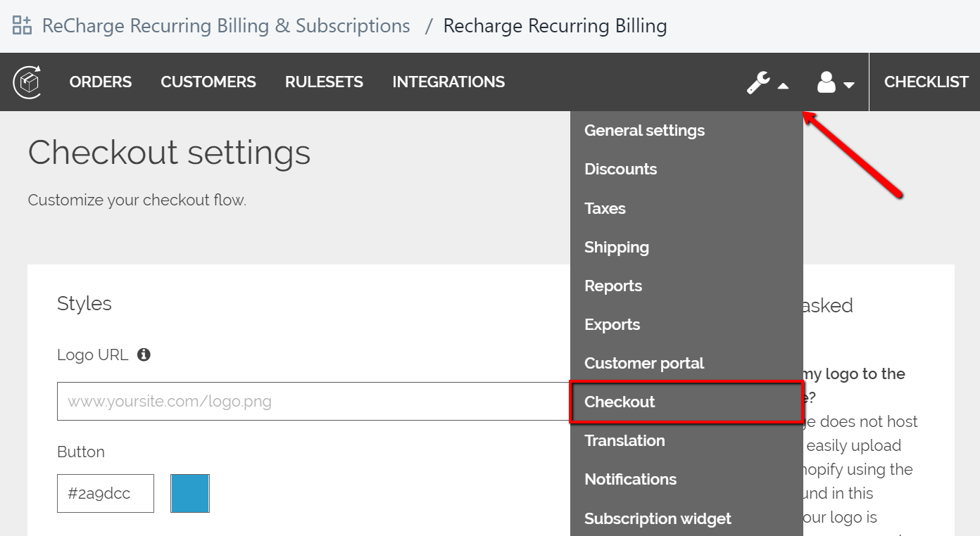Open the ORDERS nav item
The height and width of the screenshot is (536, 980).
101,82
